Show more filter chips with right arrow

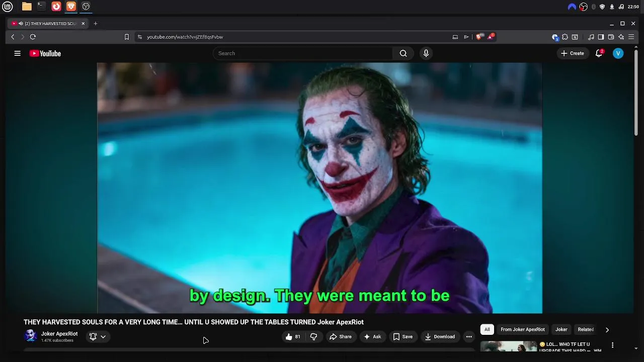point(607,330)
